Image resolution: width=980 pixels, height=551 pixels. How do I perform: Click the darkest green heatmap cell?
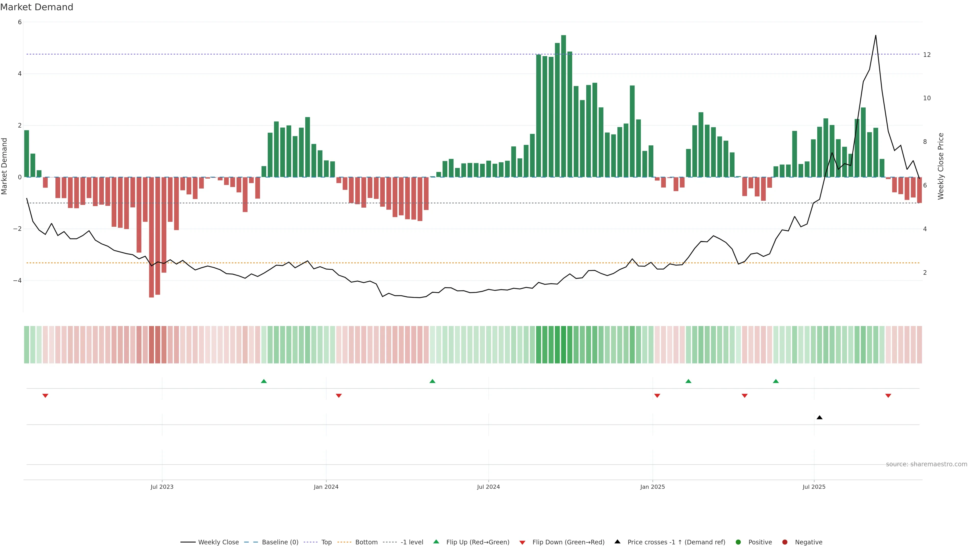(563, 345)
